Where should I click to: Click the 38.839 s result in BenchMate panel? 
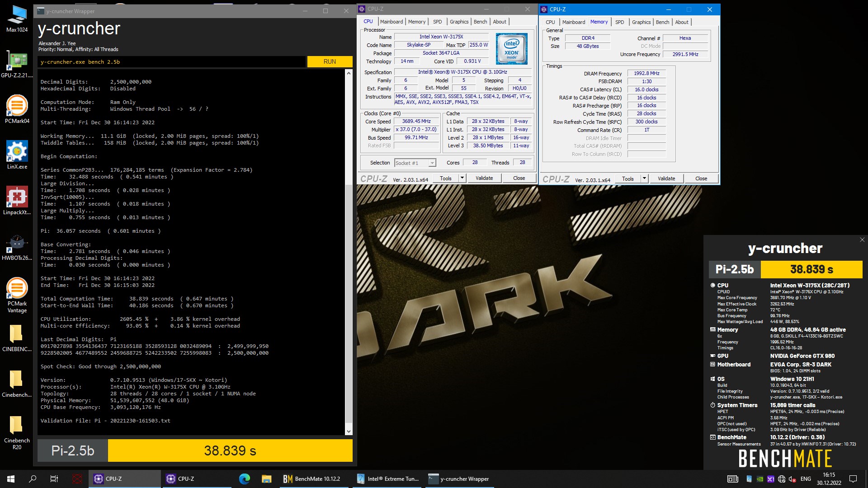(x=811, y=269)
